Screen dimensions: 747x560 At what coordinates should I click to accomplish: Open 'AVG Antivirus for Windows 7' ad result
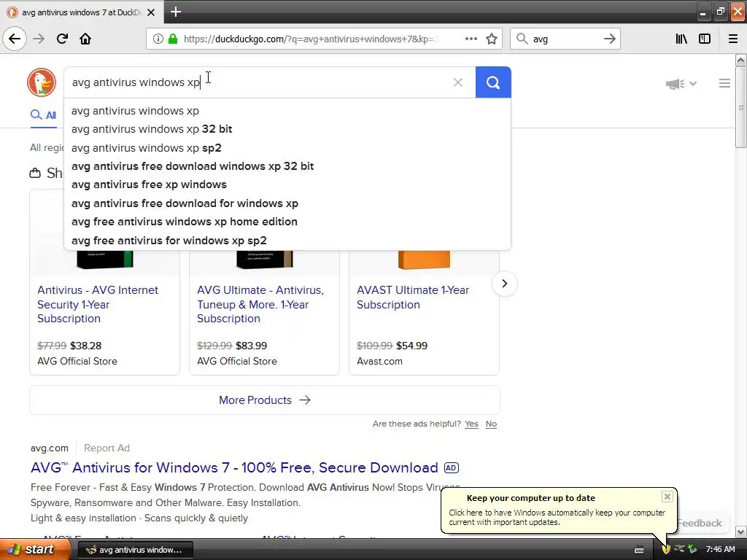(x=234, y=467)
